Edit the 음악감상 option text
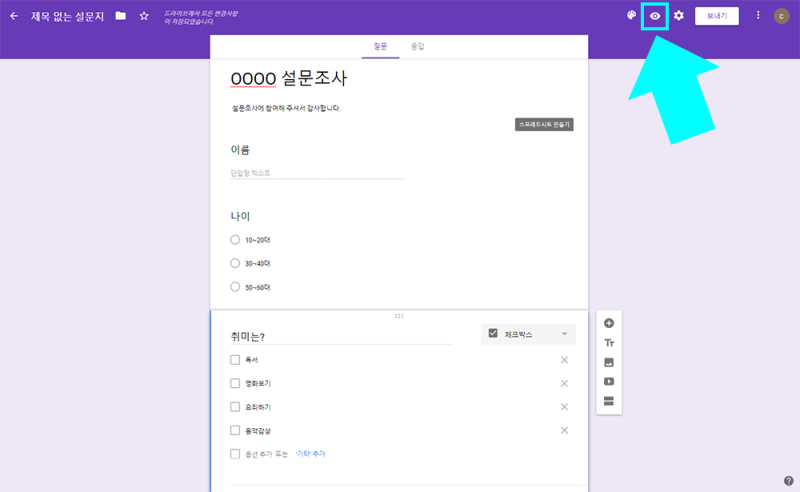This screenshot has height=492, width=800. 258,431
